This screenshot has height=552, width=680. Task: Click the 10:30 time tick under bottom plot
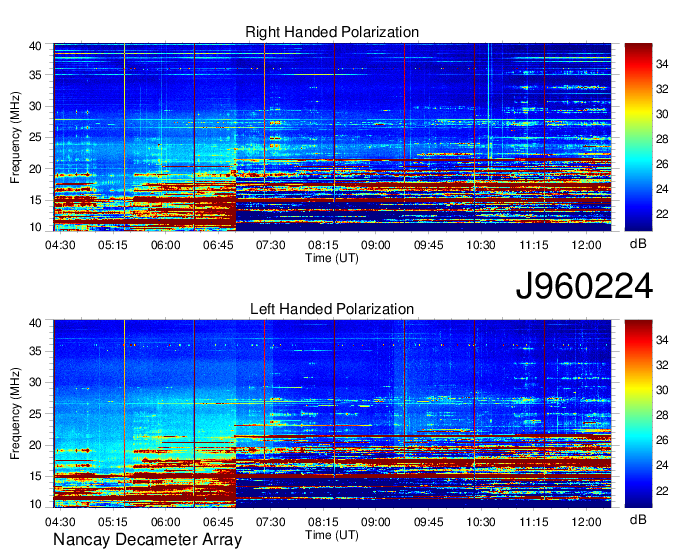(x=481, y=522)
